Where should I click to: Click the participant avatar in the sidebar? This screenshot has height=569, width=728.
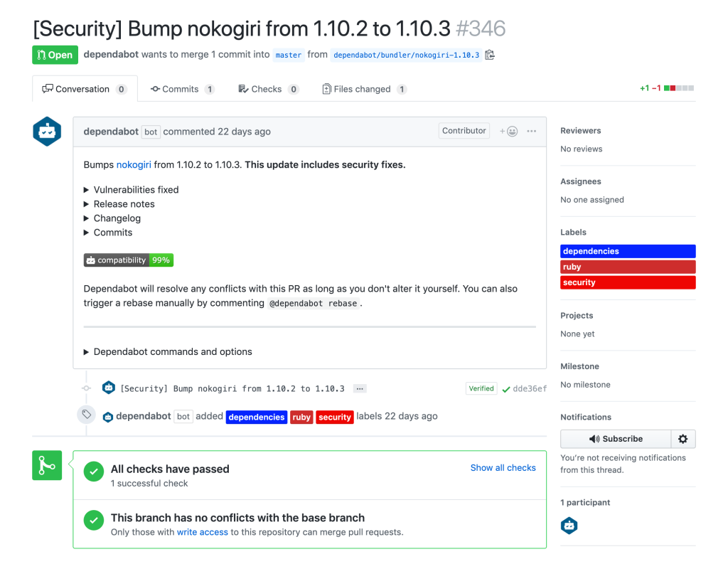pos(569,526)
